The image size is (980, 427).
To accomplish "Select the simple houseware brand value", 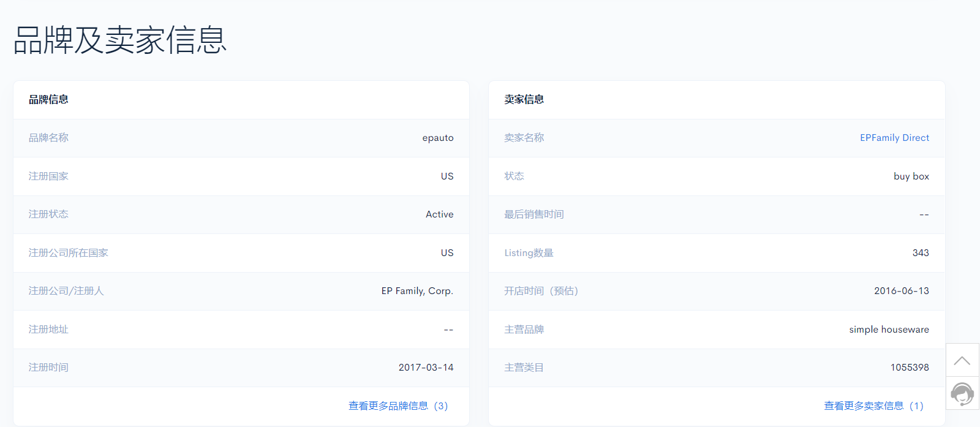I will (889, 330).
